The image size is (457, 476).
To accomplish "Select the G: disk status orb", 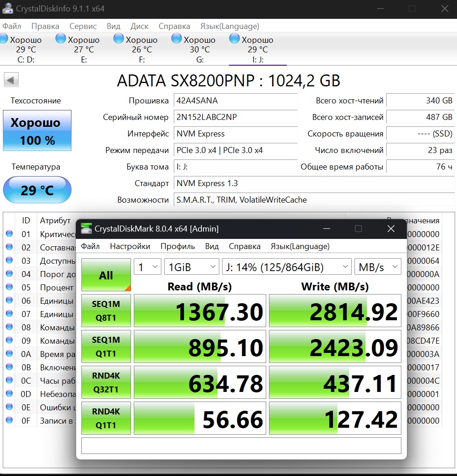I will [177, 39].
